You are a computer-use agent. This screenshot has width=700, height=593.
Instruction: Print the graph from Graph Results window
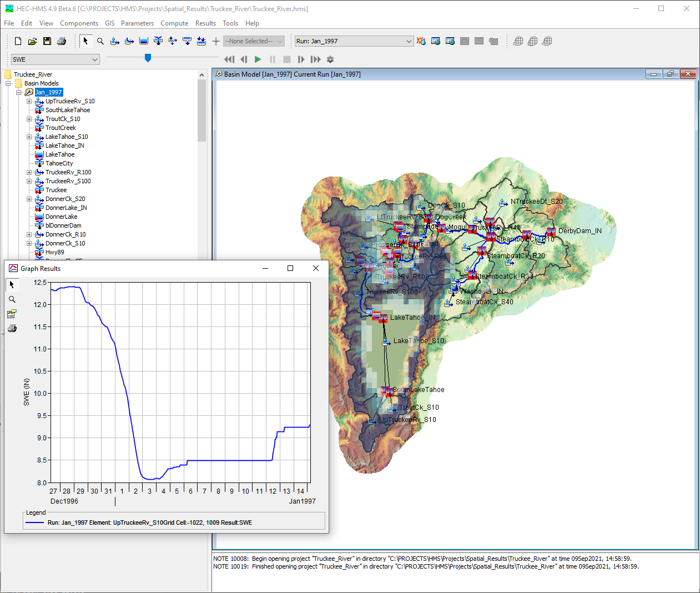12,328
